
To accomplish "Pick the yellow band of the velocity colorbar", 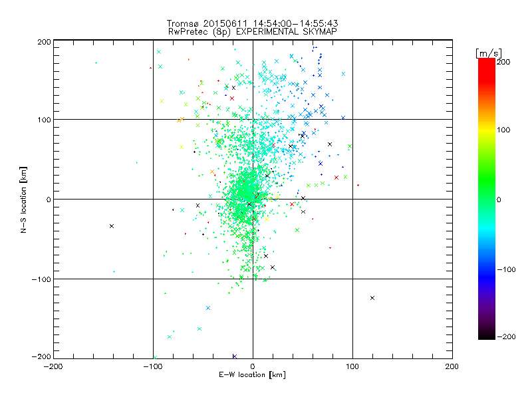I will coord(487,130).
